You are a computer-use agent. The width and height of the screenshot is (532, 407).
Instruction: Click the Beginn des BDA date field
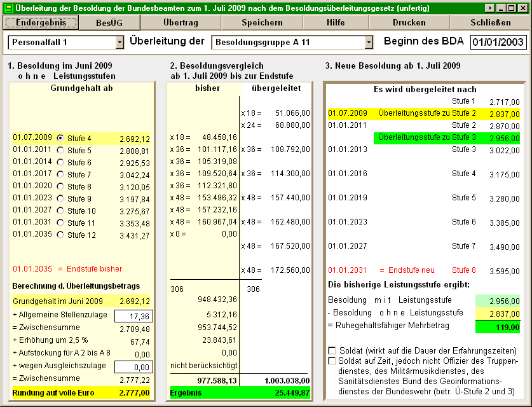(x=498, y=42)
